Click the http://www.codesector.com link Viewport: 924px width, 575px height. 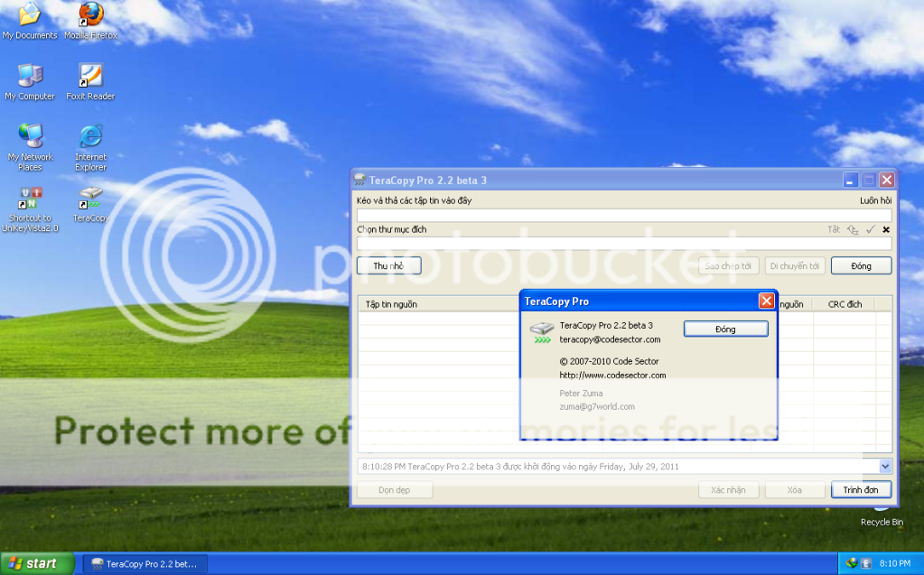pos(613,375)
